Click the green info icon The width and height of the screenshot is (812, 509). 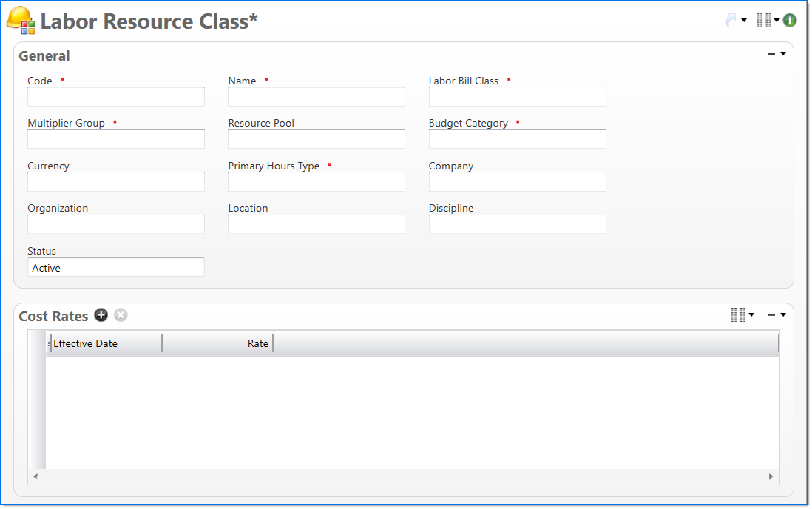pyautogui.click(x=790, y=21)
